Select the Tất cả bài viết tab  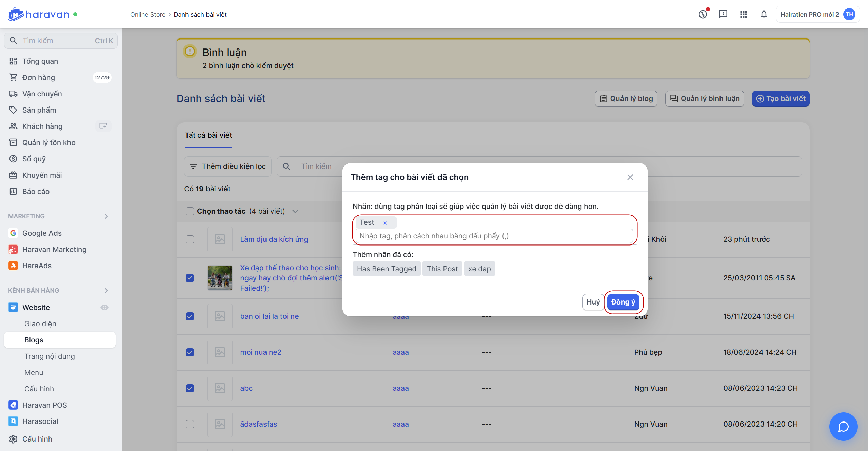208,135
